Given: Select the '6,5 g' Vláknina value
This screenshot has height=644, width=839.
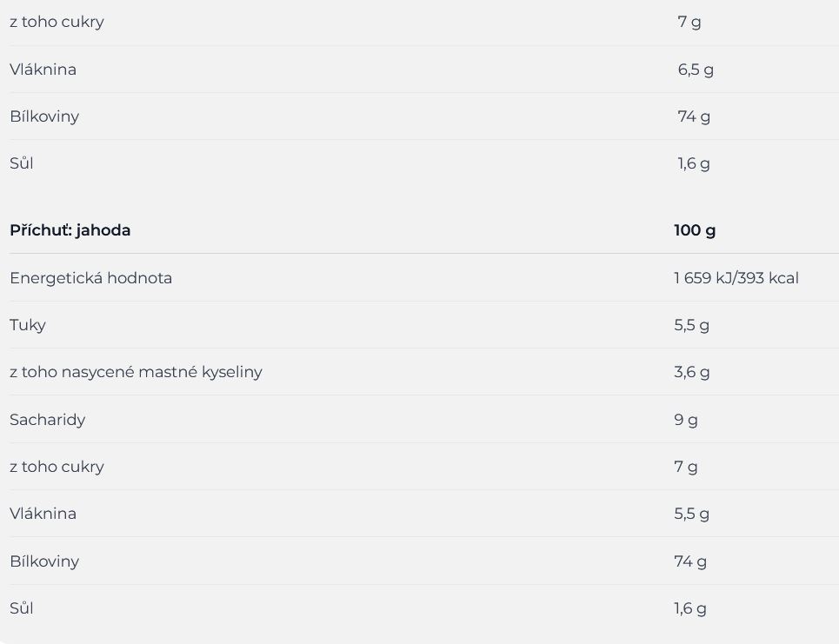Looking at the screenshot, I should click(x=696, y=70).
